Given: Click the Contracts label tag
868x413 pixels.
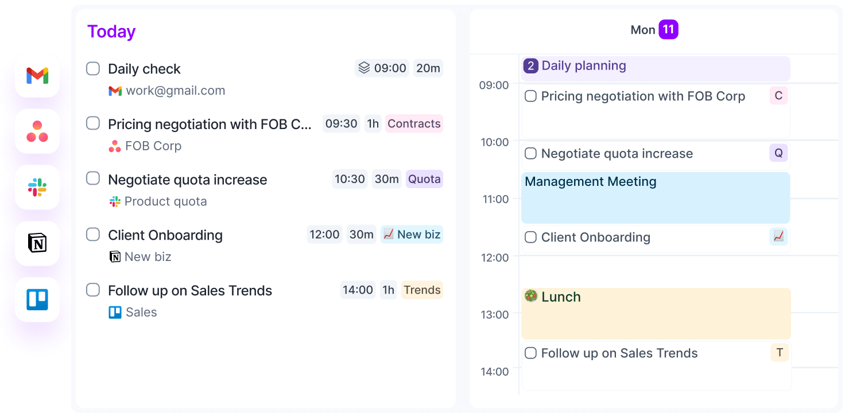Looking at the screenshot, I should [414, 123].
